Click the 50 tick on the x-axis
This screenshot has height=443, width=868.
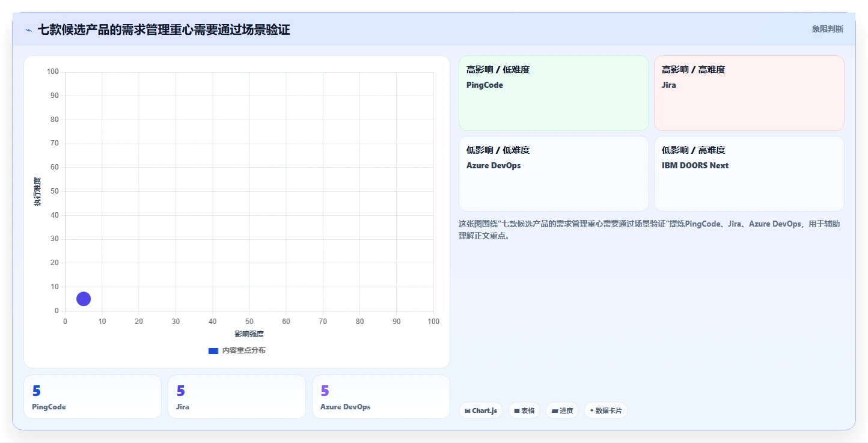(x=249, y=322)
